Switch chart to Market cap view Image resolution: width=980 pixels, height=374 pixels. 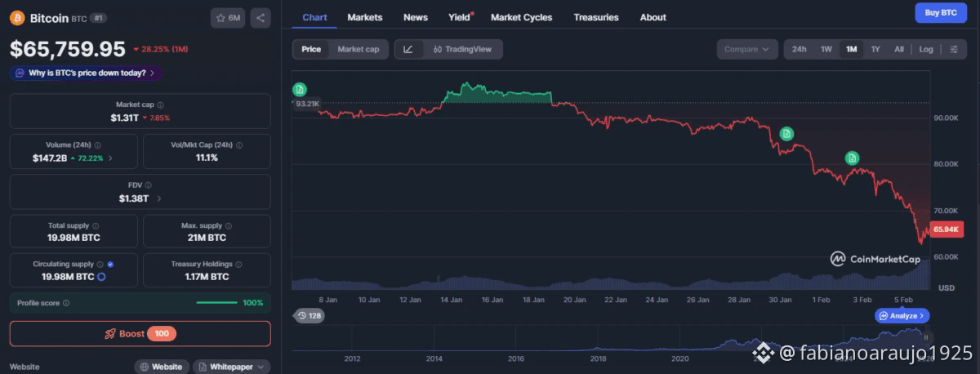click(358, 49)
